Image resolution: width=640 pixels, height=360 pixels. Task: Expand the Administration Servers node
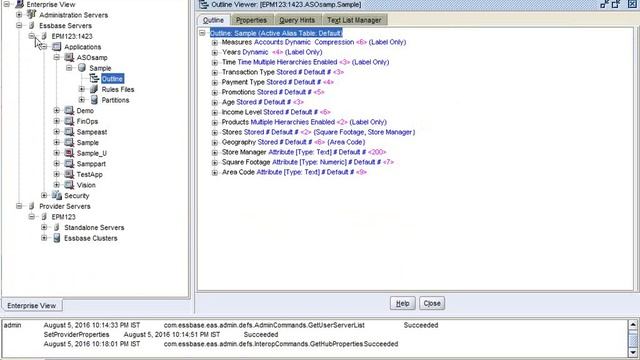[19, 15]
